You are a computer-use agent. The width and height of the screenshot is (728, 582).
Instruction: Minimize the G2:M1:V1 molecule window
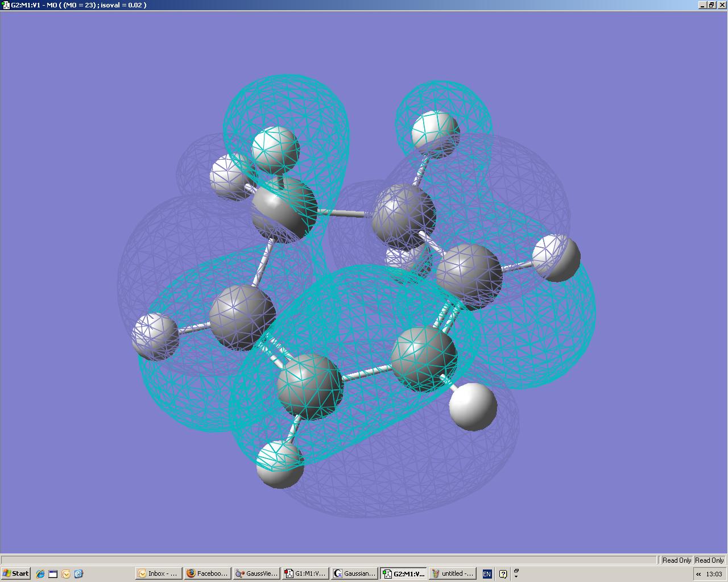click(x=702, y=5)
